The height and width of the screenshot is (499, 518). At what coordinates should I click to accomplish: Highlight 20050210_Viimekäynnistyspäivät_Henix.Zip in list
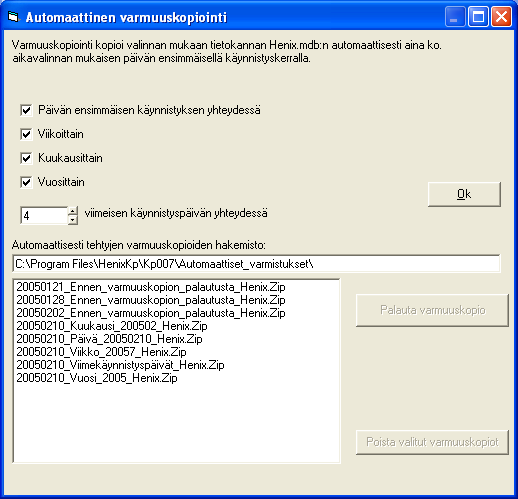click(x=120, y=365)
